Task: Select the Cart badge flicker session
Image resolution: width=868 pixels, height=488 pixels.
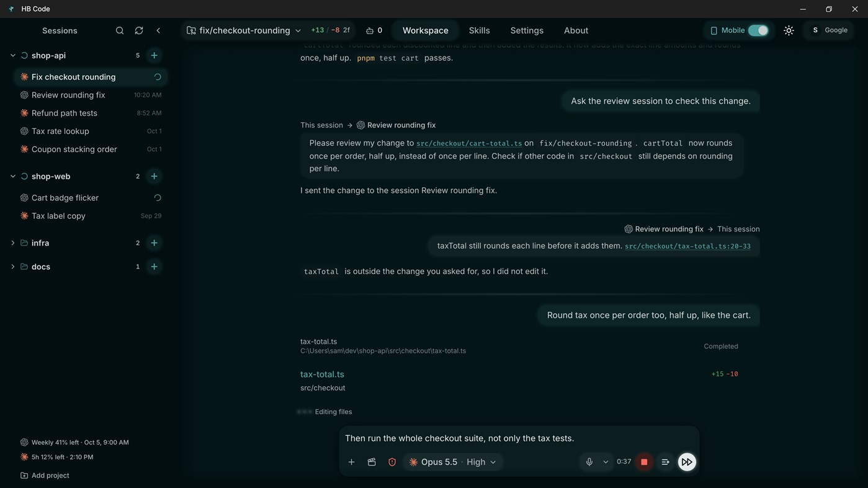Action: [x=91, y=198]
